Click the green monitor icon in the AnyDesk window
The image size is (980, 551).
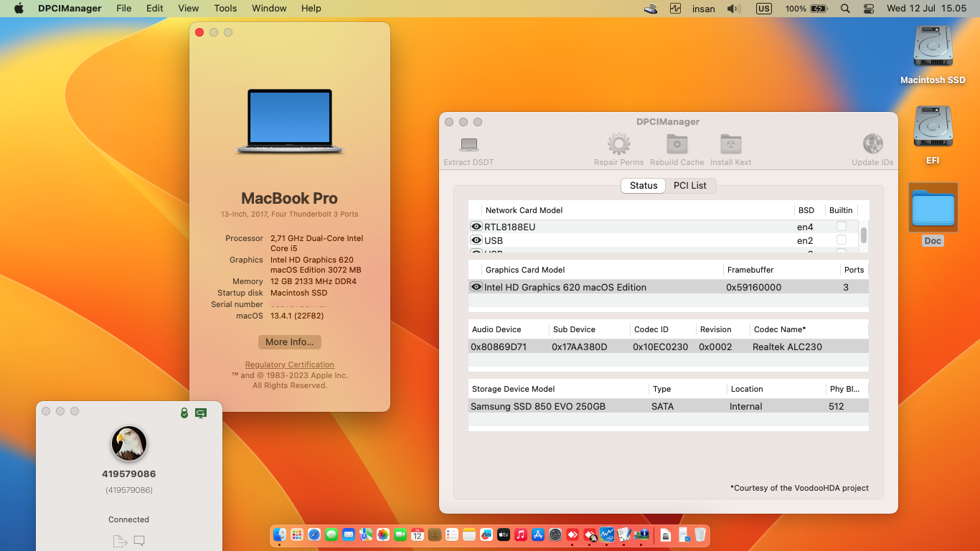point(201,413)
